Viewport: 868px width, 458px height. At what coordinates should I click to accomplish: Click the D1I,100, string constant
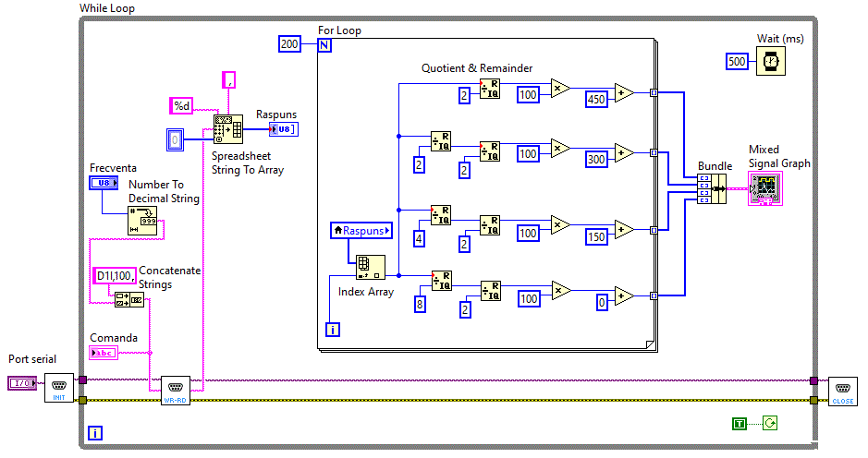115,275
